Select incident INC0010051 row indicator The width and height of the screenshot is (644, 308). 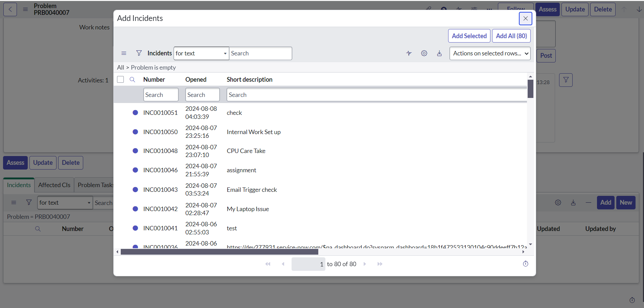pyautogui.click(x=135, y=112)
